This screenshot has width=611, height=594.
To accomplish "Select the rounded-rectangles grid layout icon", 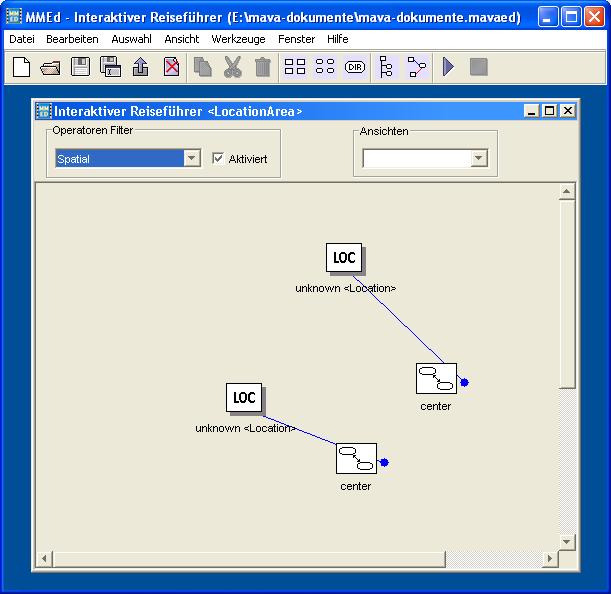I will (325, 67).
